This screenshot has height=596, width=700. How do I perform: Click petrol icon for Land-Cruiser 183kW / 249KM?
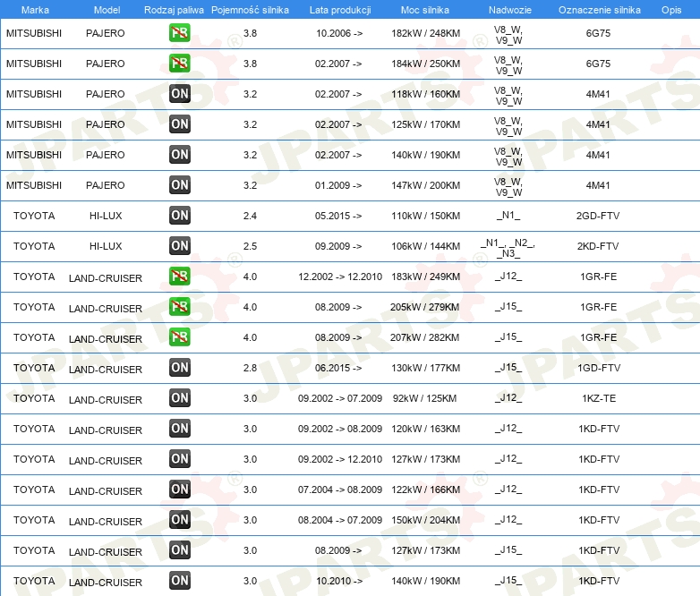(179, 277)
